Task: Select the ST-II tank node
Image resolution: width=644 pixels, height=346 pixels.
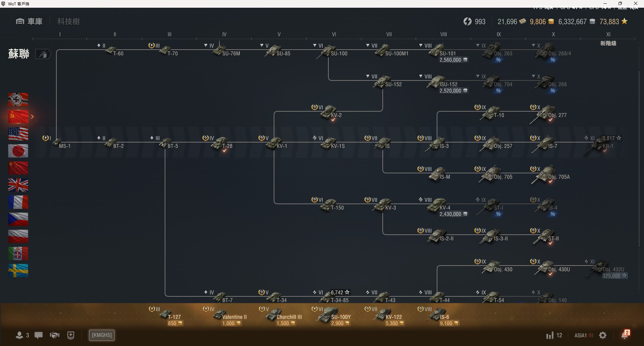Action: (x=545, y=236)
